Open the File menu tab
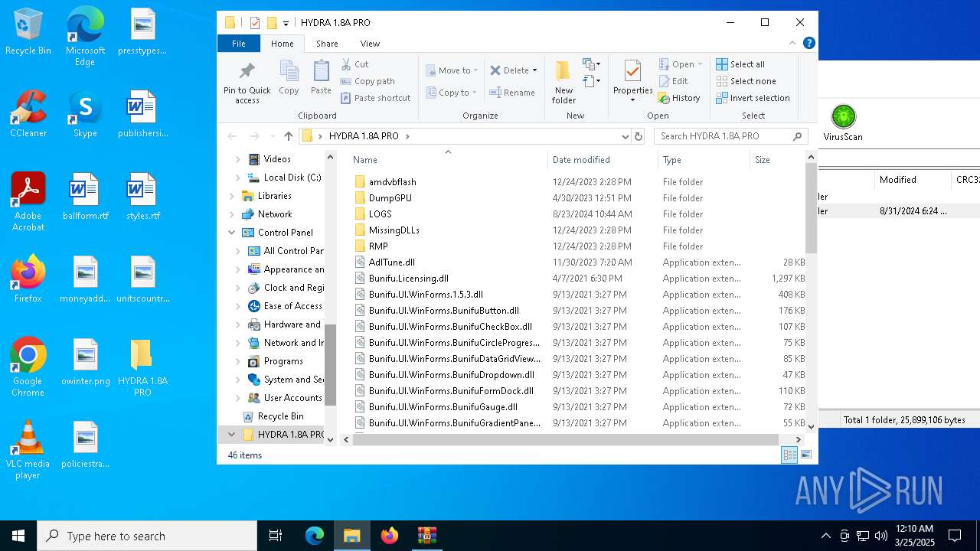This screenshot has height=551, width=980. [x=239, y=44]
